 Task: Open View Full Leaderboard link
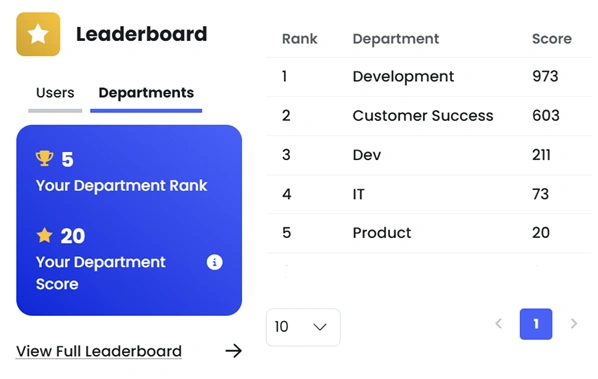[x=99, y=351]
